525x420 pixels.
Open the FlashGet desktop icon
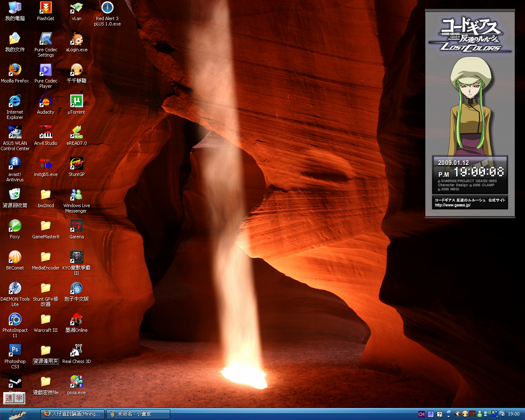point(46,8)
